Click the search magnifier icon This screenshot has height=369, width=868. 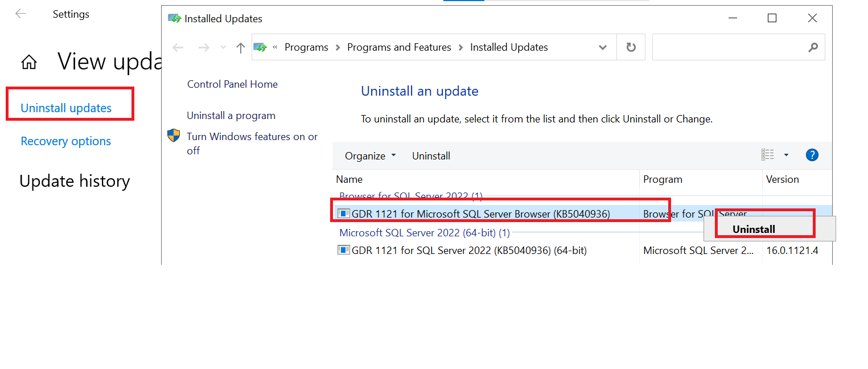click(813, 47)
